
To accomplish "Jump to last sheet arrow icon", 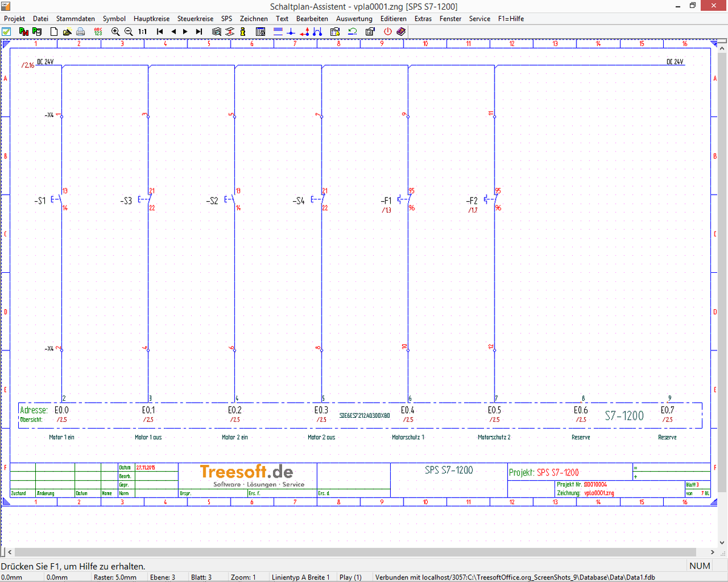I will (199, 31).
